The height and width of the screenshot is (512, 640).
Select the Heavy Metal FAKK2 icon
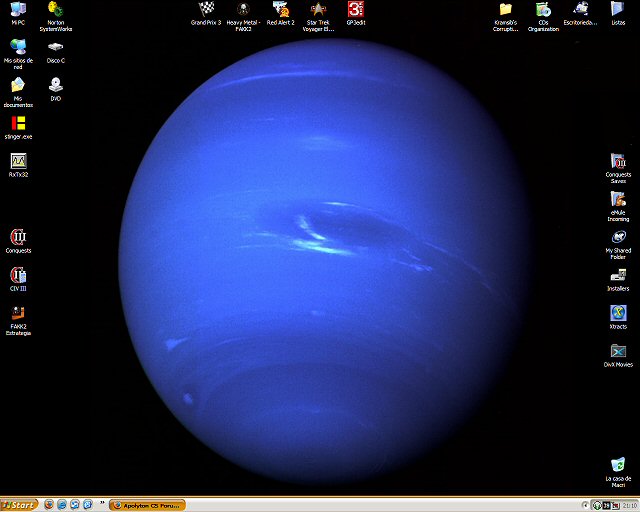(243, 10)
